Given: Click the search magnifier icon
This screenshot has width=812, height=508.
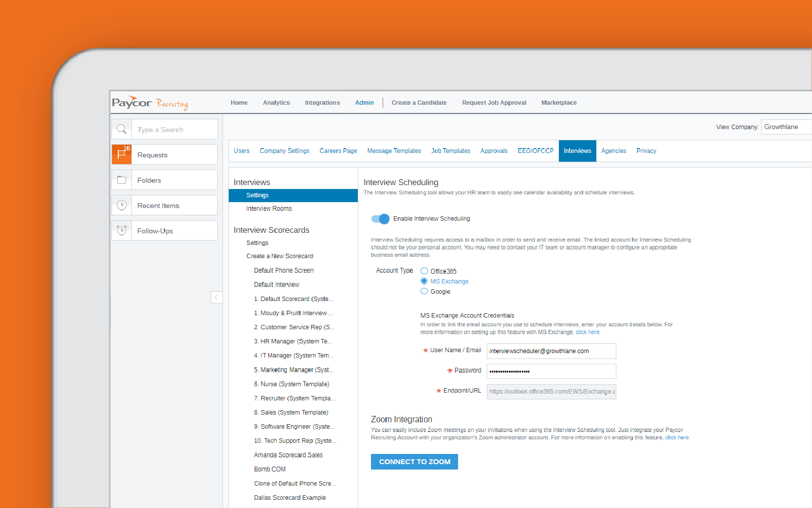Looking at the screenshot, I should (122, 129).
